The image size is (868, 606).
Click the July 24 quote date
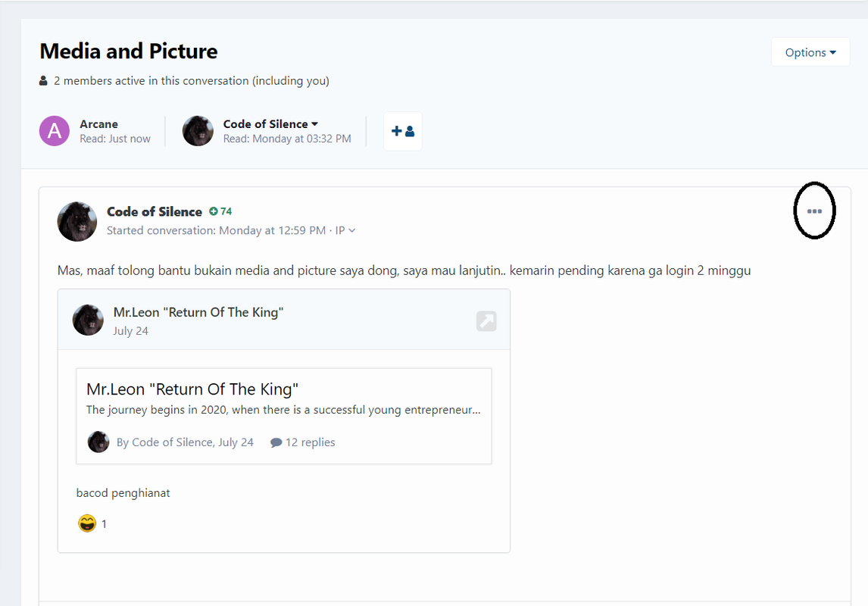pyautogui.click(x=130, y=331)
